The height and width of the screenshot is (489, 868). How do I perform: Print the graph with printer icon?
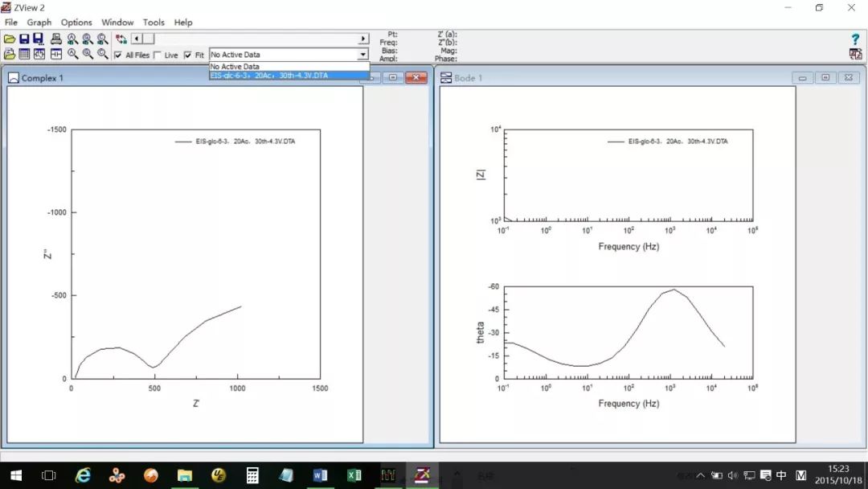[x=56, y=39]
